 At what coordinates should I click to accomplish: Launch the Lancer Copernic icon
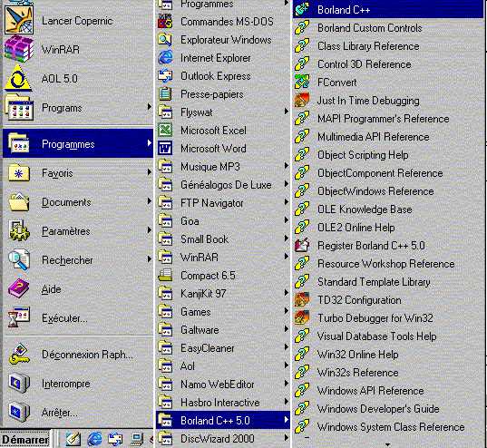coord(19,20)
